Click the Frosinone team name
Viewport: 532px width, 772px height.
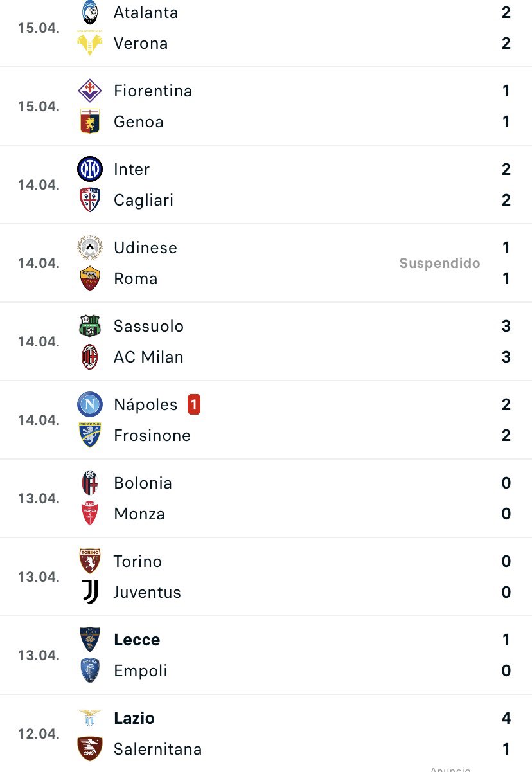tap(152, 435)
